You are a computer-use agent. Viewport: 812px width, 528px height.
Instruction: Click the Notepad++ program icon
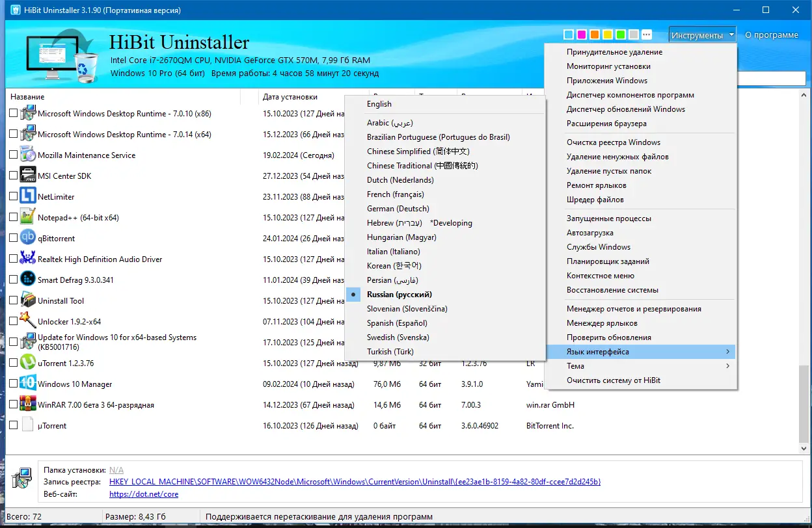[x=27, y=217]
